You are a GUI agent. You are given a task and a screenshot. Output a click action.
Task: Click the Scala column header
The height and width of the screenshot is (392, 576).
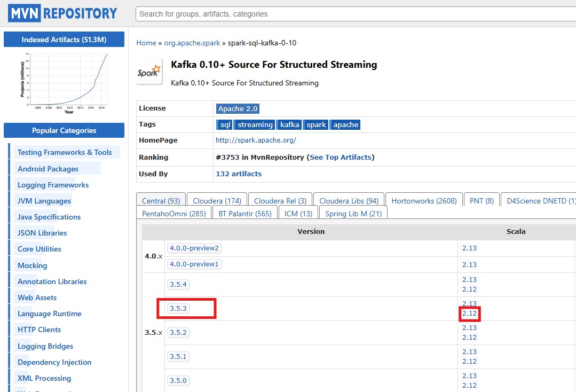pos(516,231)
